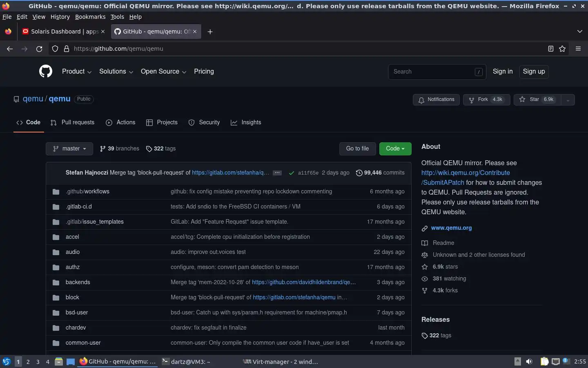Screen dimensions: 588x368
Task: Open the 322 tags under Releases
Action: point(437,335)
